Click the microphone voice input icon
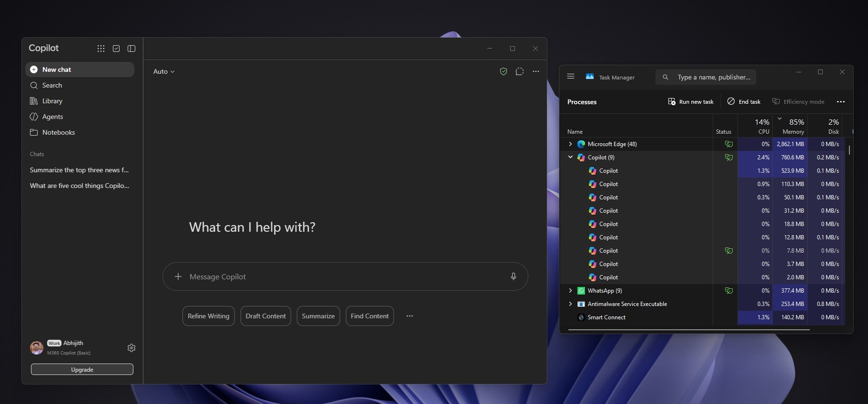 (514, 276)
